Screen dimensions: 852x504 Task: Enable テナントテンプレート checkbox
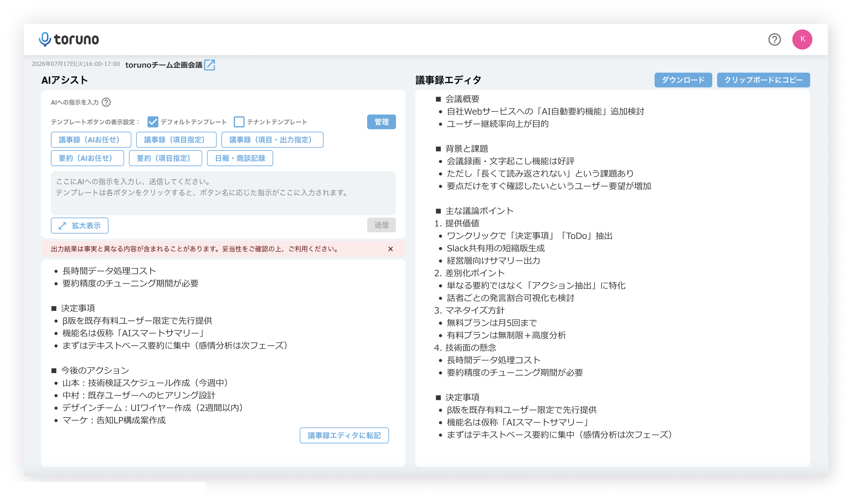point(239,122)
